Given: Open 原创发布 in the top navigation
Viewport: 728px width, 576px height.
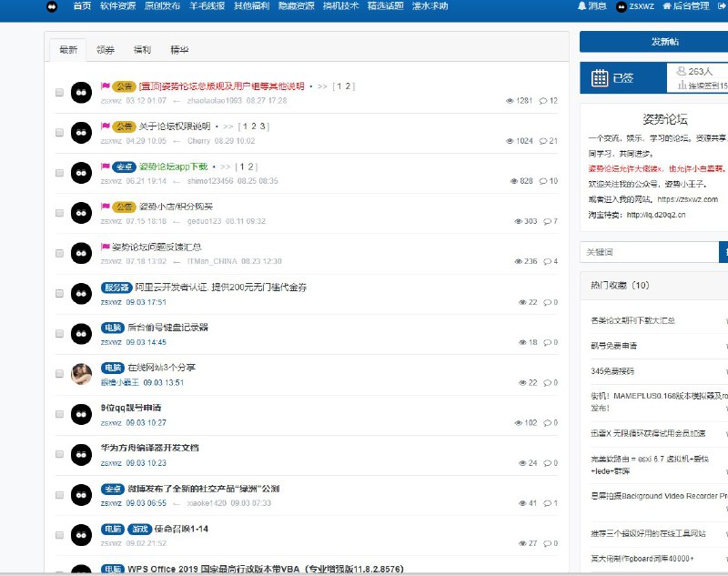Looking at the screenshot, I should 162,6.
